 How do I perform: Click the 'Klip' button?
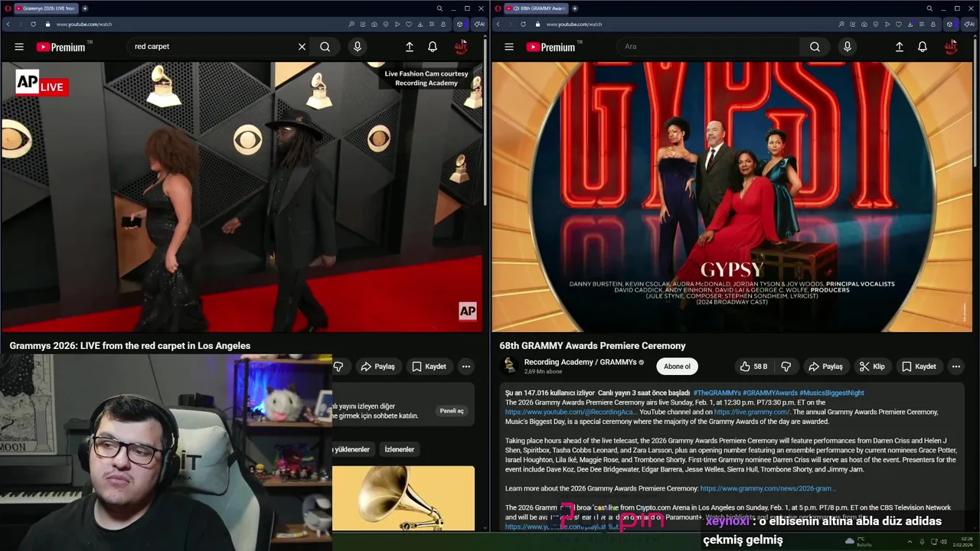tap(872, 367)
